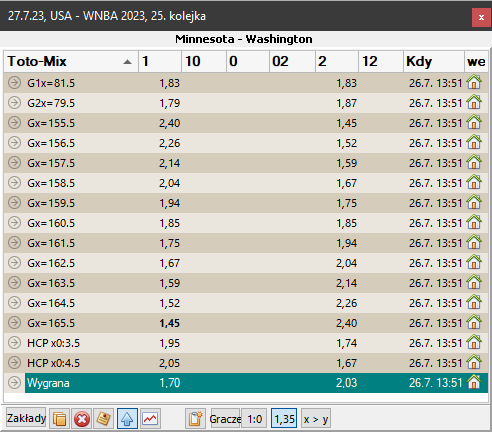
Task: Click the home icon in the Wygrana row
Action: tap(474, 382)
